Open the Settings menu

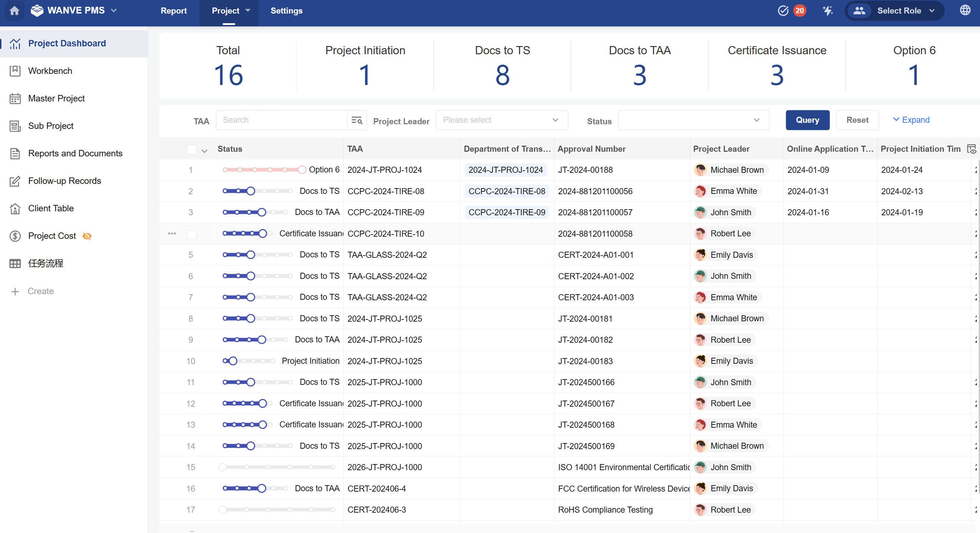tap(286, 11)
